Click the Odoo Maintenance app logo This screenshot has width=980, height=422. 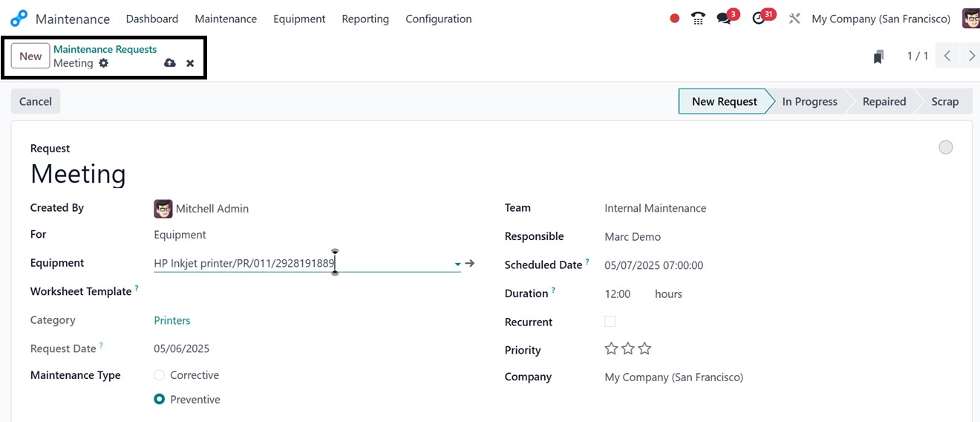[19, 19]
